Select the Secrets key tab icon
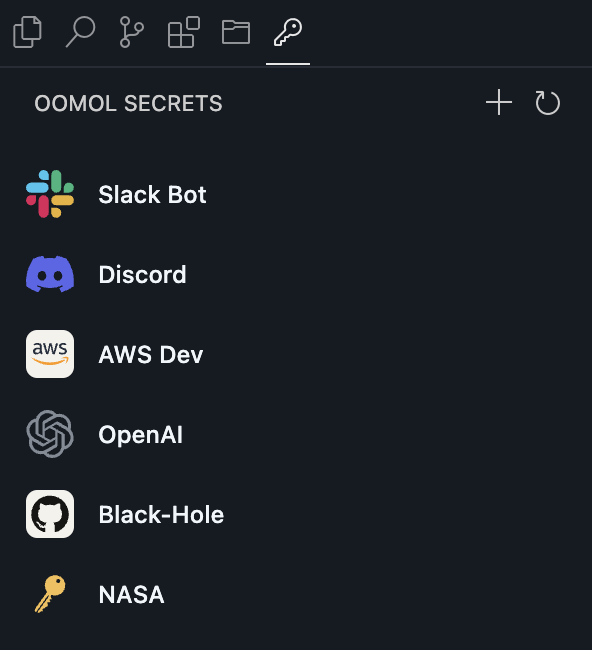Viewport: 592px width, 650px height. 288,32
